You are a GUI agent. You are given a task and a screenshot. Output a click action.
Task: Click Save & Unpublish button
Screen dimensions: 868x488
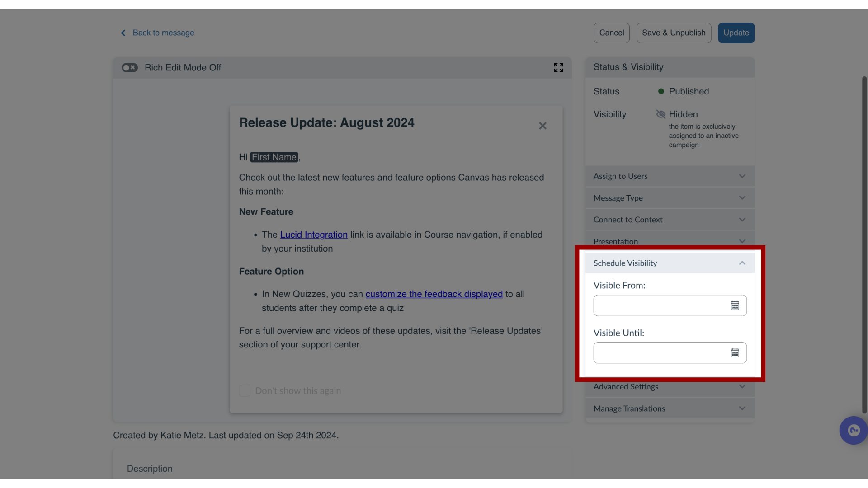[x=674, y=33]
